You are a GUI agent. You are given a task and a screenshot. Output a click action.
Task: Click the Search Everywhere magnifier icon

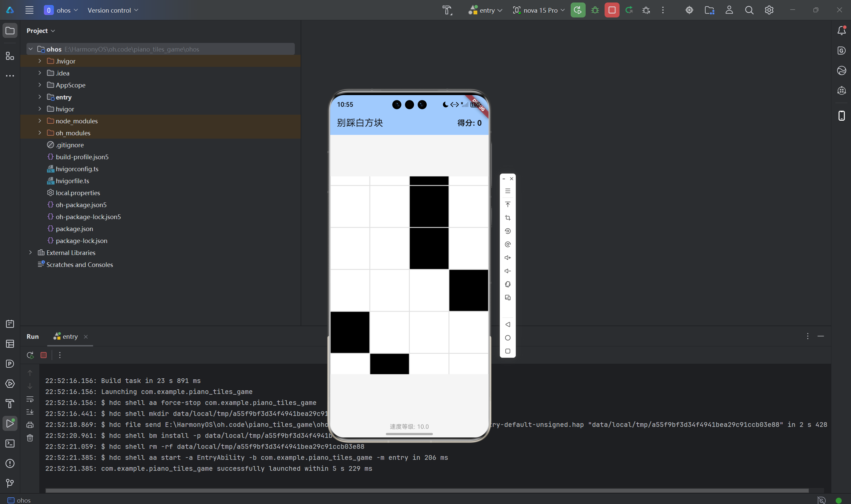[749, 10]
